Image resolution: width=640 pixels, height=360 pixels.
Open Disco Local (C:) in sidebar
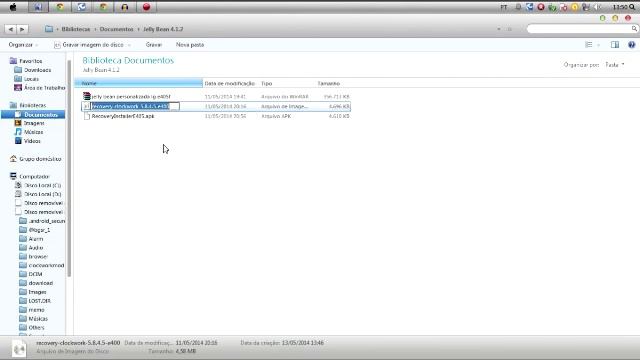coord(42,185)
